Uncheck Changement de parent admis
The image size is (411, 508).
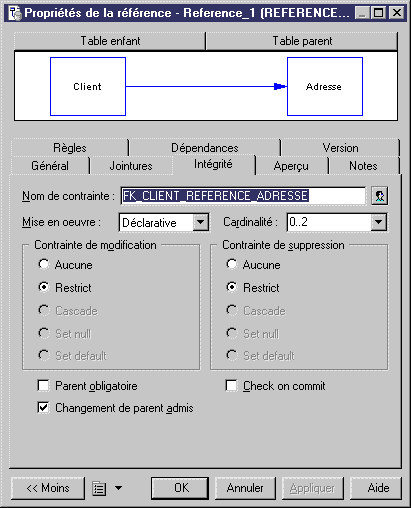[43, 408]
